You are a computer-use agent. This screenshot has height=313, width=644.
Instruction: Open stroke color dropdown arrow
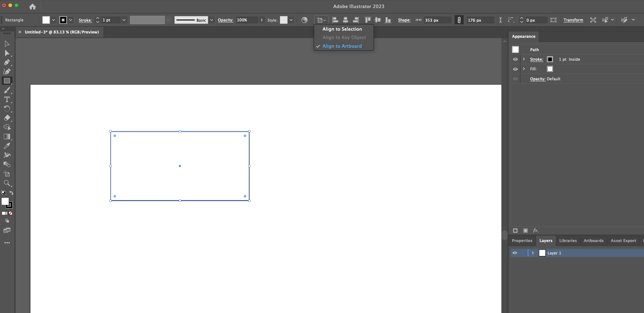coord(71,20)
